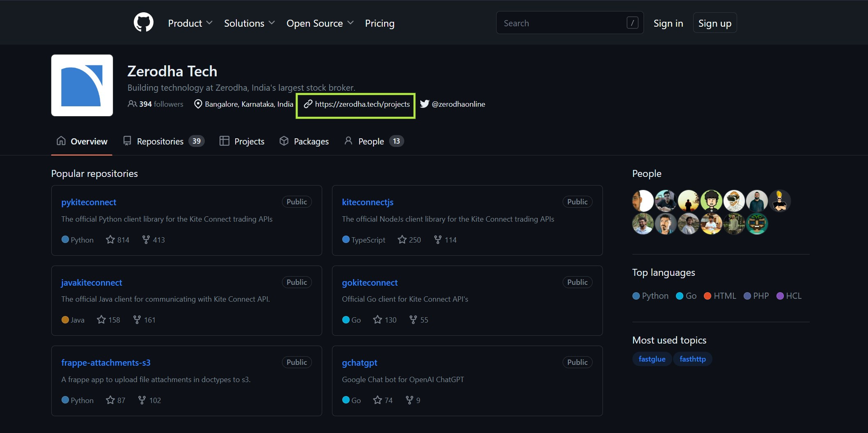The image size is (868, 433).
Task: Switch to the Overview tab
Action: click(82, 141)
